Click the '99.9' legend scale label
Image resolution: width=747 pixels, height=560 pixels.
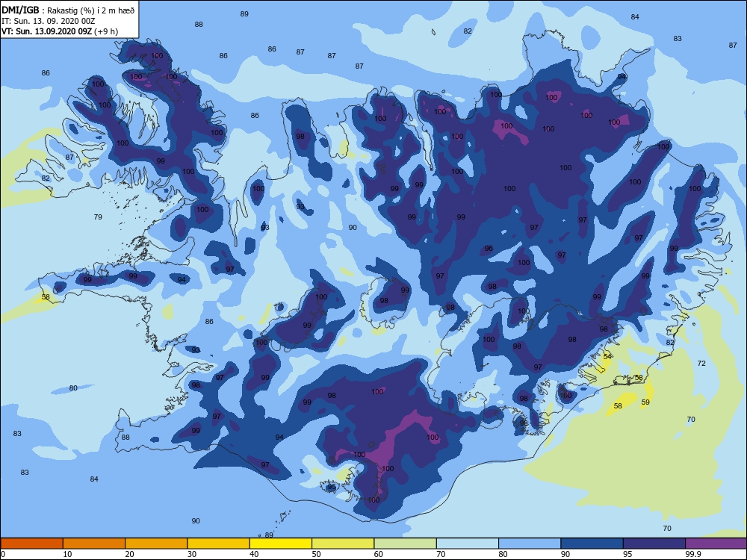coord(692,554)
